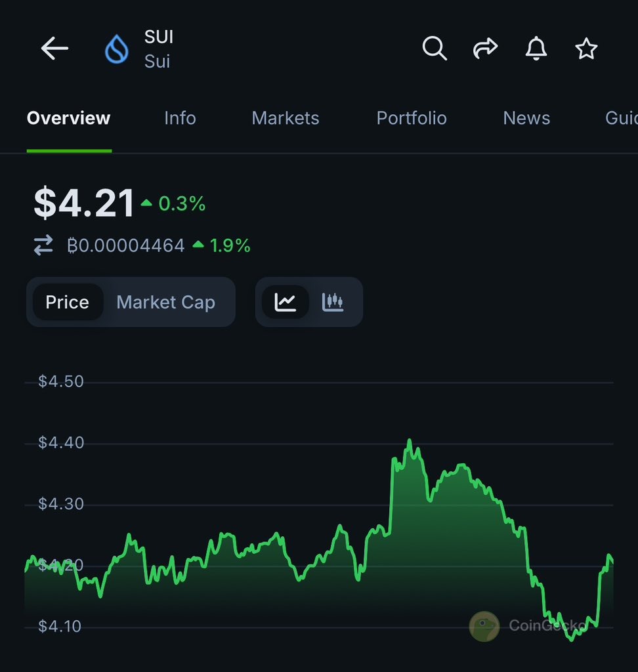This screenshot has width=638, height=672.
Task: Select the Price chart mode
Action: pyautogui.click(x=67, y=302)
